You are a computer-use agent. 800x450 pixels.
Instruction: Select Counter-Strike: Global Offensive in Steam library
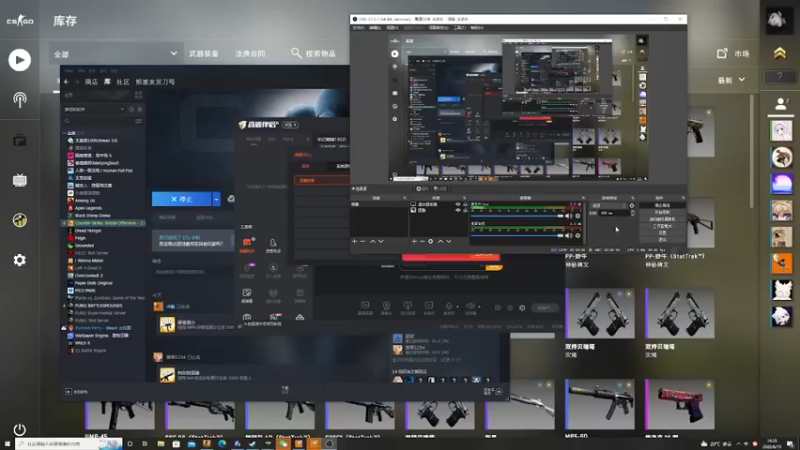tap(106, 223)
